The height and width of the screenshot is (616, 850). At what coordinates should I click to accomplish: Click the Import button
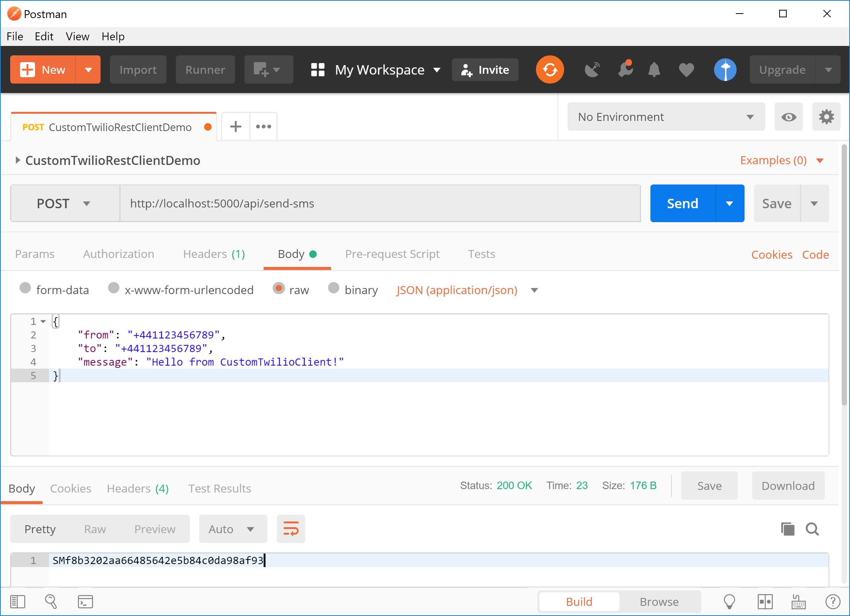138,70
